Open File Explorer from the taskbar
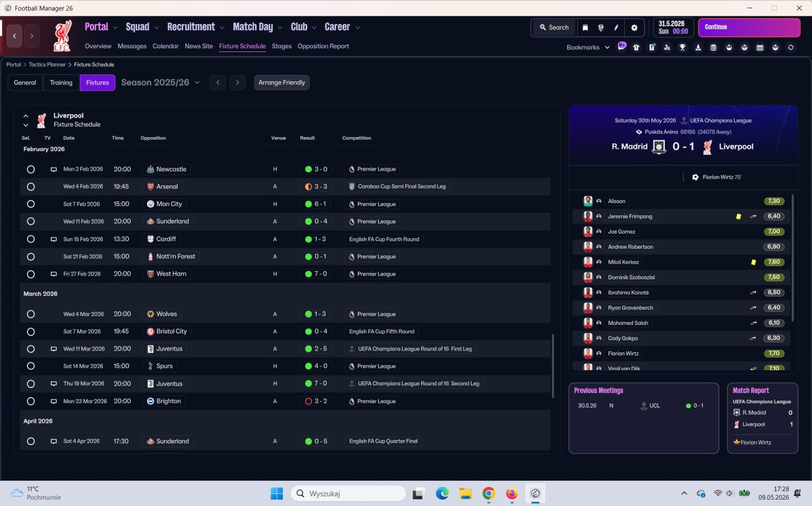The width and height of the screenshot is (812, 506). click(x=465, y=493)
